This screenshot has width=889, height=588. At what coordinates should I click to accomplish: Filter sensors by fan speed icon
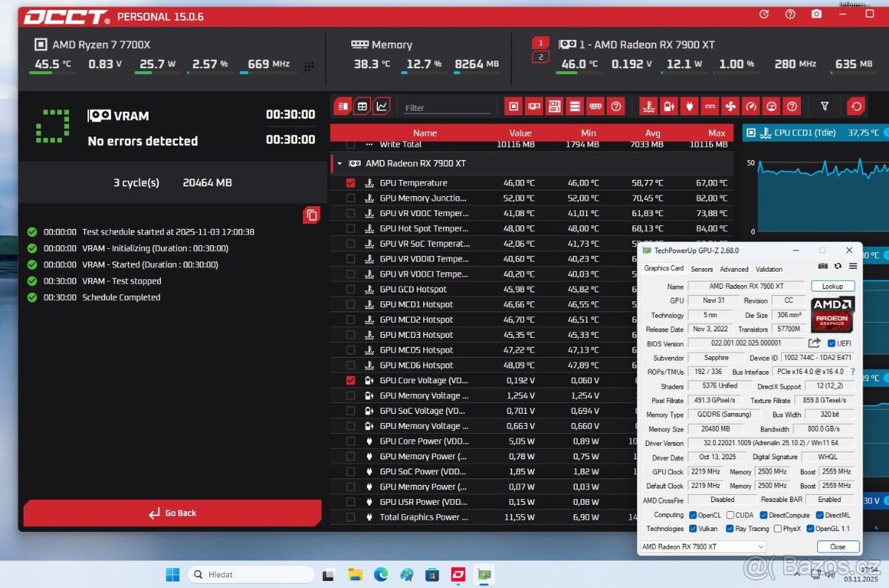730,107
